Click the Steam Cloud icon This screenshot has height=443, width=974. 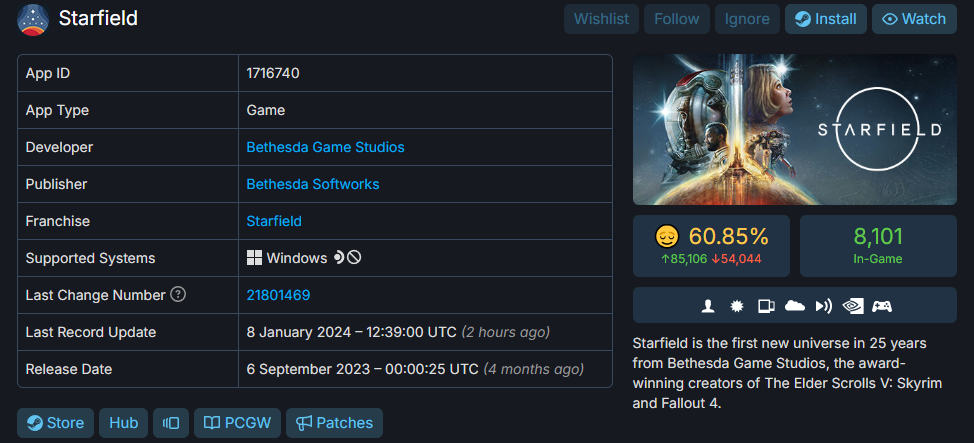click(x=796, y=306)
